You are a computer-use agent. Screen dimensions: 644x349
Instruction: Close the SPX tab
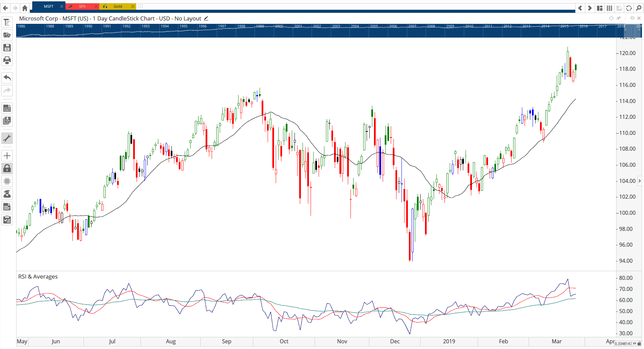tap(96, 6)
